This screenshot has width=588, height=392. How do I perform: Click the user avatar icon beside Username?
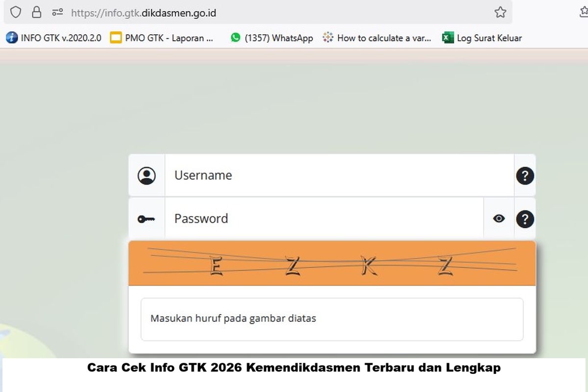point(147,175)
